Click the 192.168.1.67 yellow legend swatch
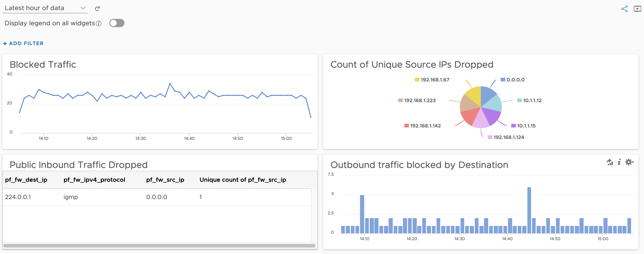Screen dimensions: 644x254 tap(417, 80)
